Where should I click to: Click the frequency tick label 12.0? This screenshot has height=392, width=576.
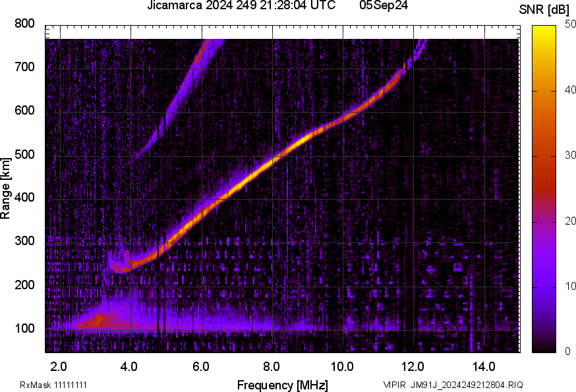[x=413, y=367]
